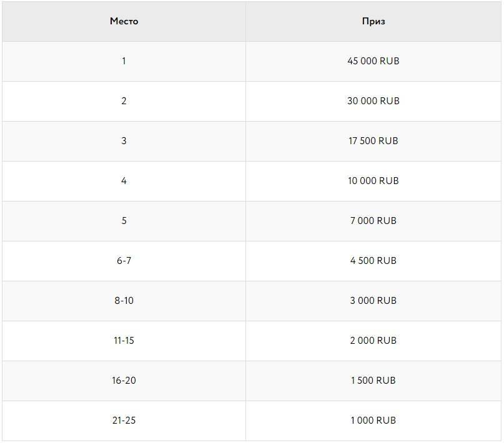The width and height of the screenshot is (504, 443).
Task: Click the 45 000 RUB prize cell
Action: point(373,61)
